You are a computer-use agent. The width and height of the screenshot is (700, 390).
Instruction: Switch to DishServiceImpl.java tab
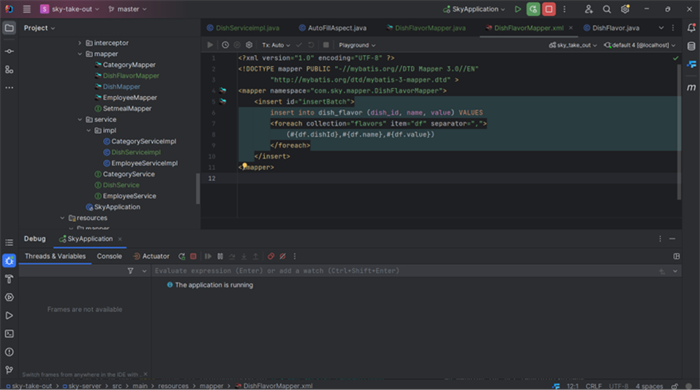[x=243, y=28]
